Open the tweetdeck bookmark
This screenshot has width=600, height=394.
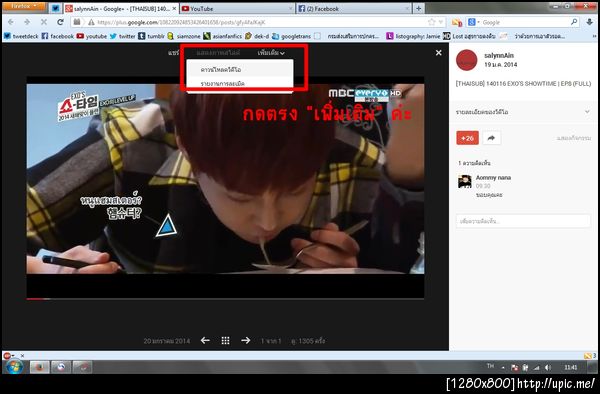point(21,36)
